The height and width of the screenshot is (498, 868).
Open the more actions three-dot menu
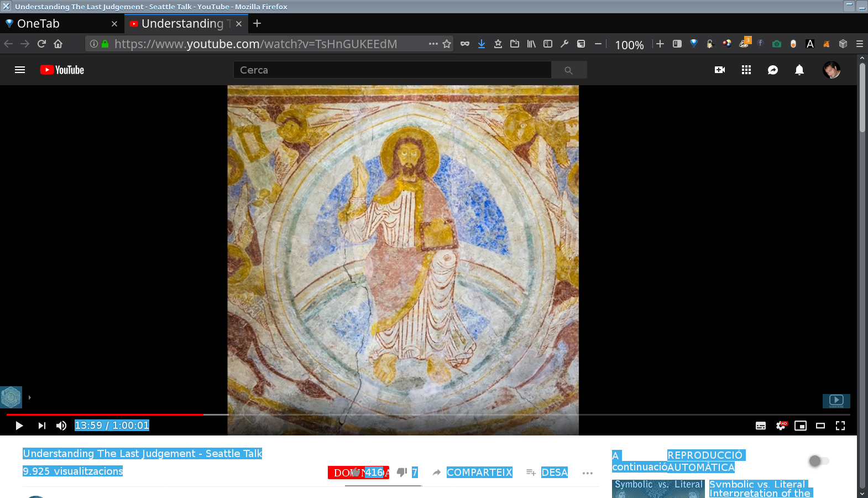pos(588,473)
